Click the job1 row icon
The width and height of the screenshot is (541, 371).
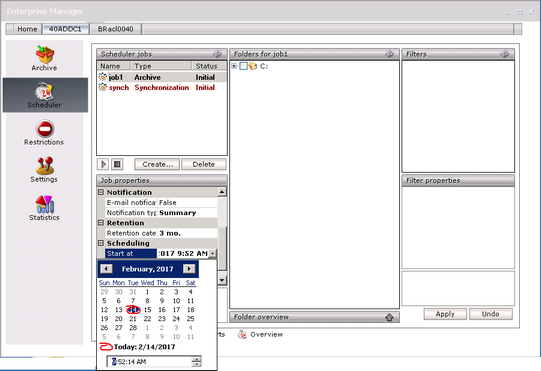[102, 77]
